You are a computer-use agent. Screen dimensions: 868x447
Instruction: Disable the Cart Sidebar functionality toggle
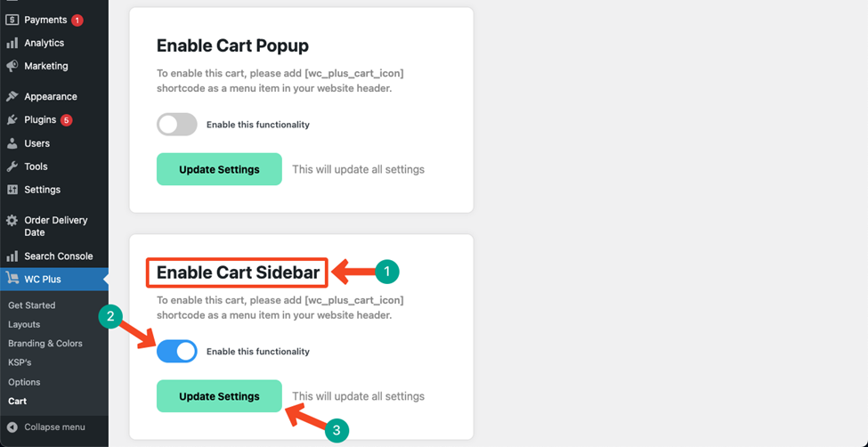(177, 351)
